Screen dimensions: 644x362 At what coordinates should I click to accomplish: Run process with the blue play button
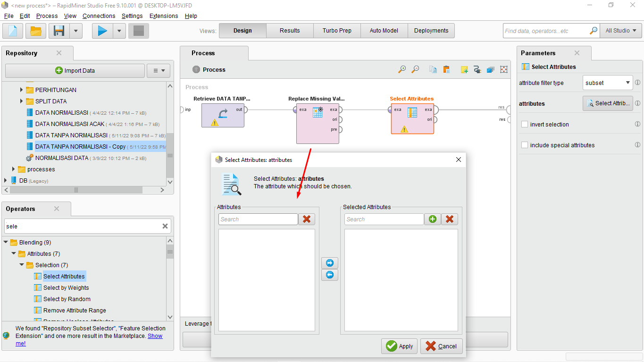pyautogui.click(x=102, y=31)
